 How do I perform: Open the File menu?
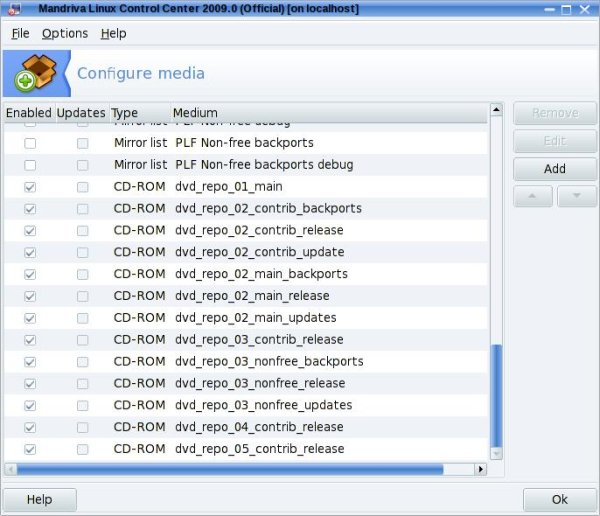(x=20, y=34)
